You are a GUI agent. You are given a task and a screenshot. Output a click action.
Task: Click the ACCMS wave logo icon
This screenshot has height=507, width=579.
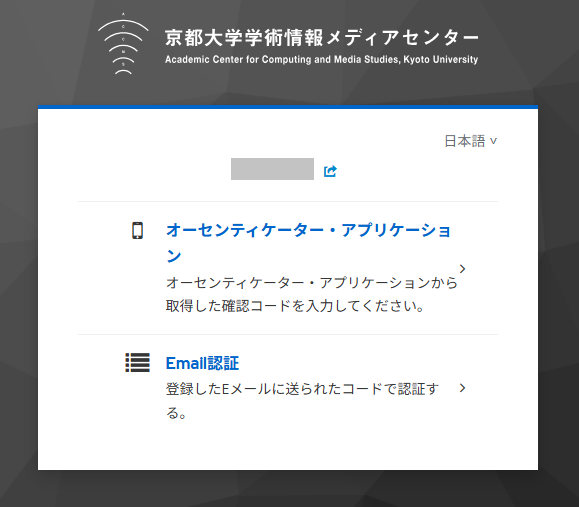pyautogui.click(x=123, y=44)
